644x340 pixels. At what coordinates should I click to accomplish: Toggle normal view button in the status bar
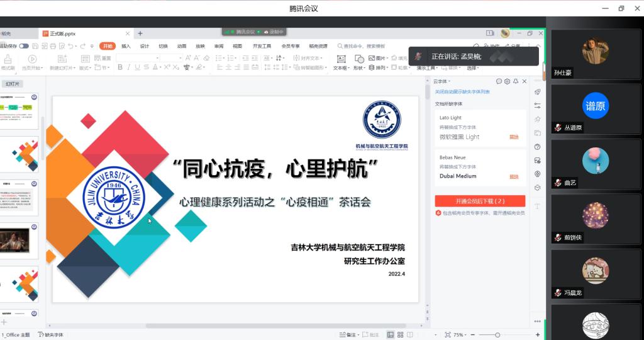[391, 334]
